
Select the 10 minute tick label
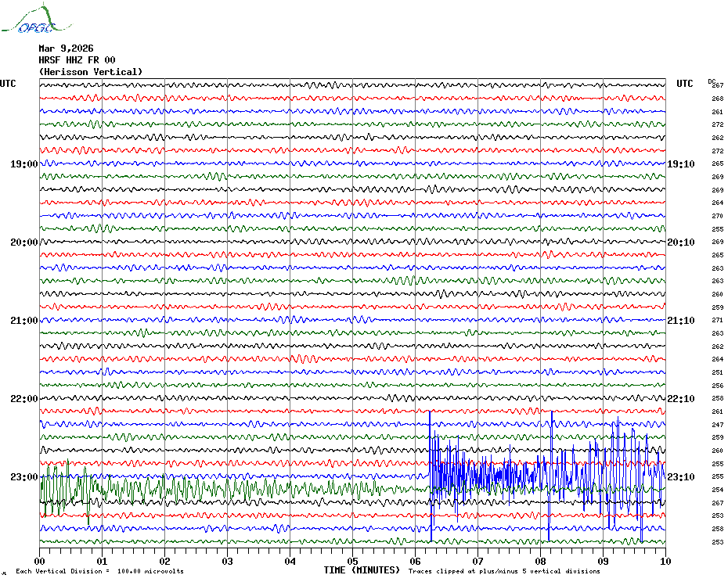tap(665, 561)
